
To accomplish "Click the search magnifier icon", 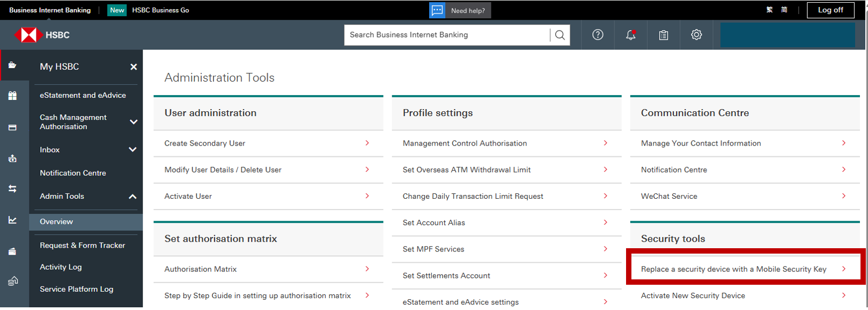I will coord(560,35).
